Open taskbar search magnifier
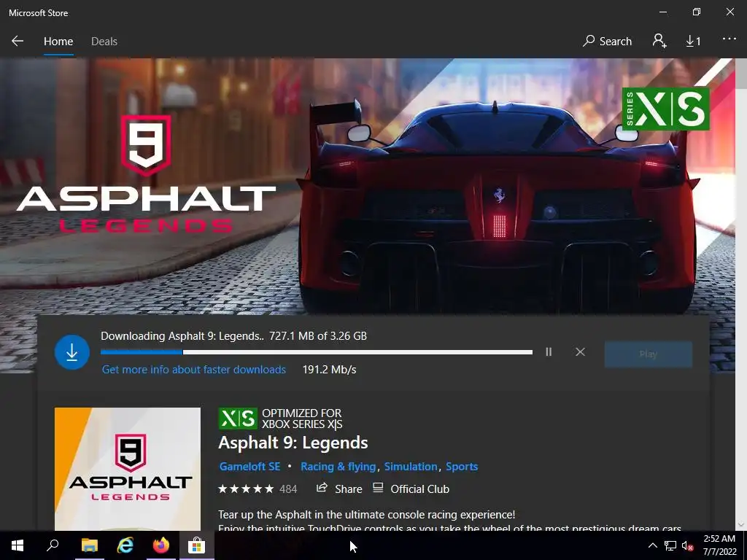 (x=53, y=545)
